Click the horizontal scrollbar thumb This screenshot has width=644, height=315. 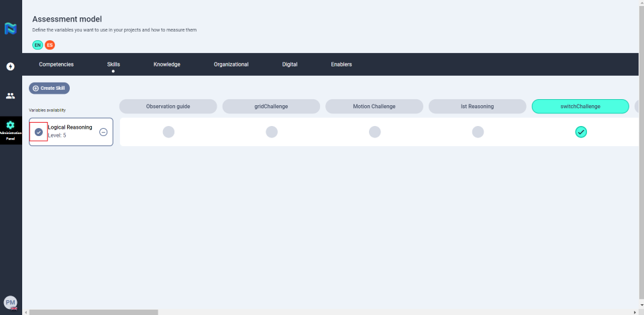click(94, 312)
